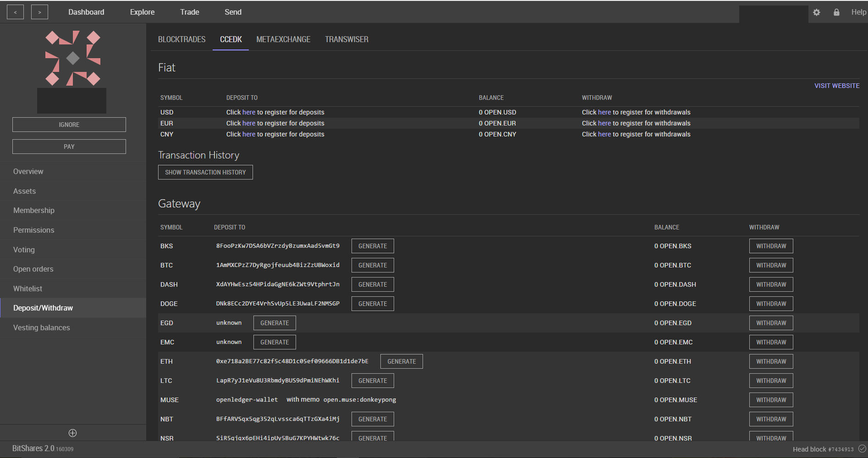Click 'here' to register EUR withdrawals
This screenshot has height=458, width=868.
point(604,123)
